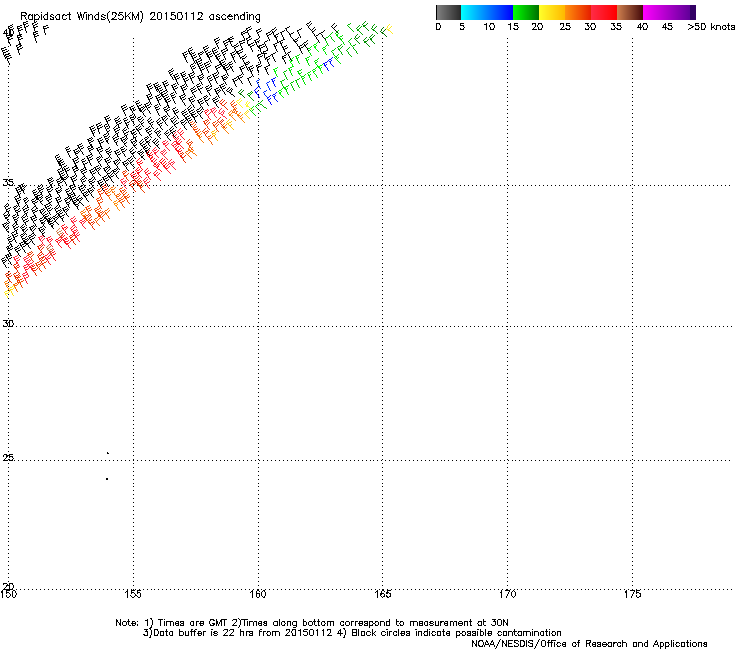Click the 'Black circles indicate possible contamination' note
Screen dimensions: 740x650
click(x=456, y=633)
